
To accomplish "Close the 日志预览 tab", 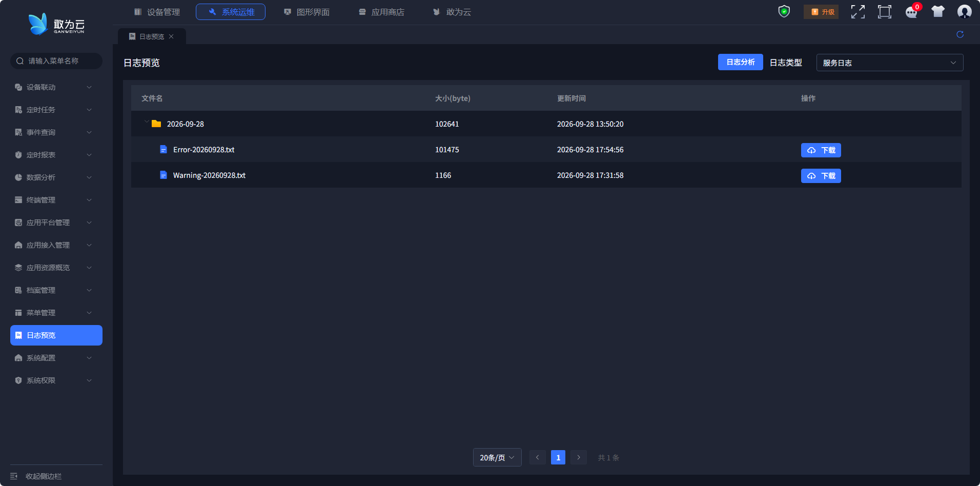I will (x=171, y=36).
